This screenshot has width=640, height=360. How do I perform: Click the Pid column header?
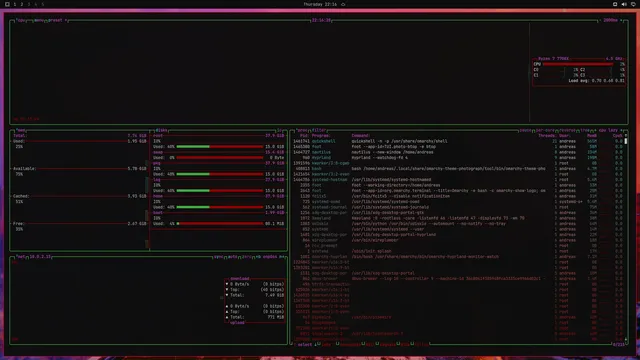[x=304, y=136]
